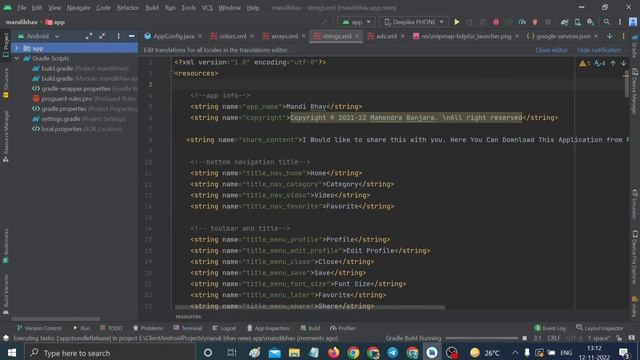Image resolution: width=640 pixels, height=360 pixels.
Task: Open the Refactor menu
Action: click(x=127, y=8)
